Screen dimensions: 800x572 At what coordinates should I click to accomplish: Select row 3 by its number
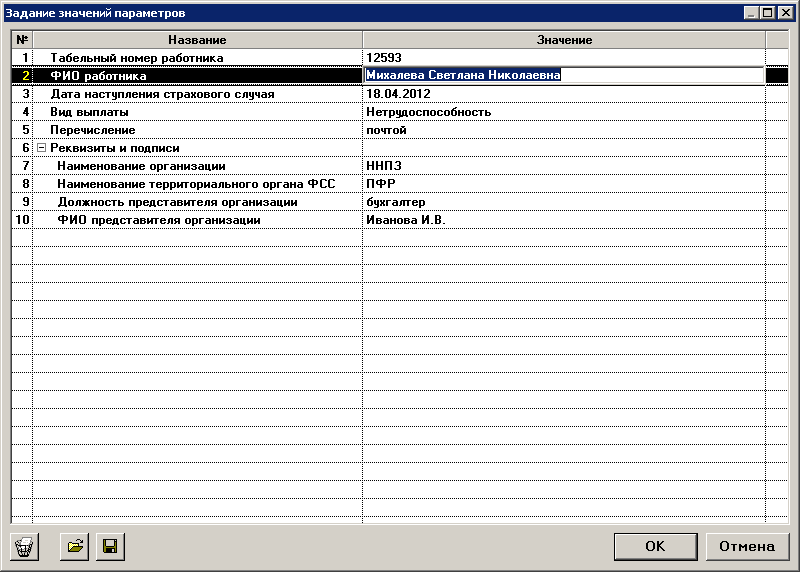[22, 94]
